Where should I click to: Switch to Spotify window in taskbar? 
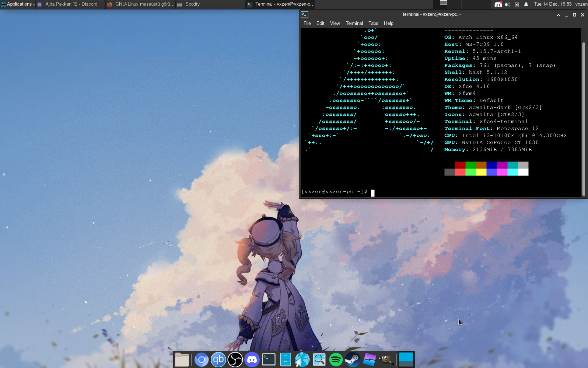click(x=210, y=4)
